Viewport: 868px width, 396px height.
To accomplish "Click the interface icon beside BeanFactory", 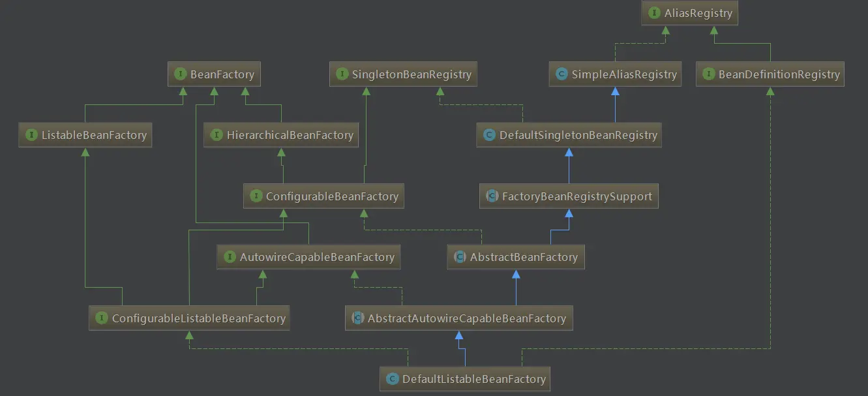I will coord(180,74).
